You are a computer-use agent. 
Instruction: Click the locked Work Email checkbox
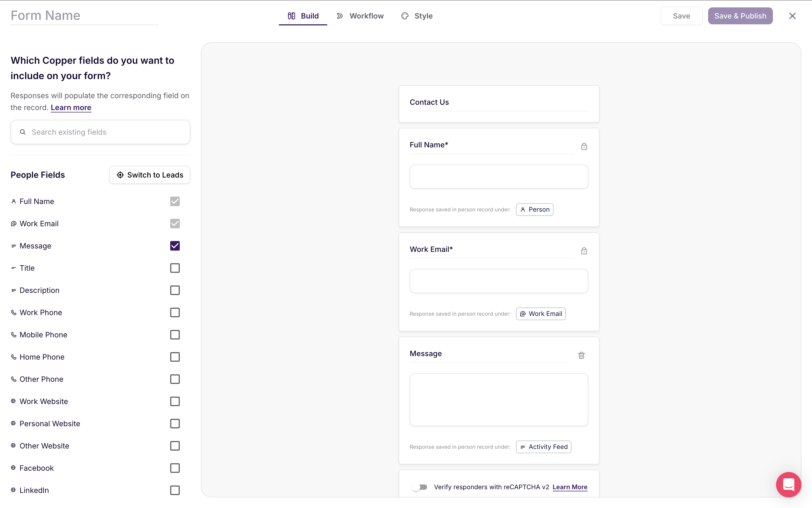[175, 223]
